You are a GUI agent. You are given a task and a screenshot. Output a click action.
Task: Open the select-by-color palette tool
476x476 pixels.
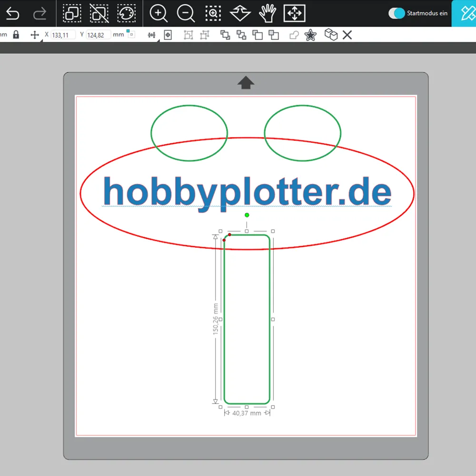(127, 13)
